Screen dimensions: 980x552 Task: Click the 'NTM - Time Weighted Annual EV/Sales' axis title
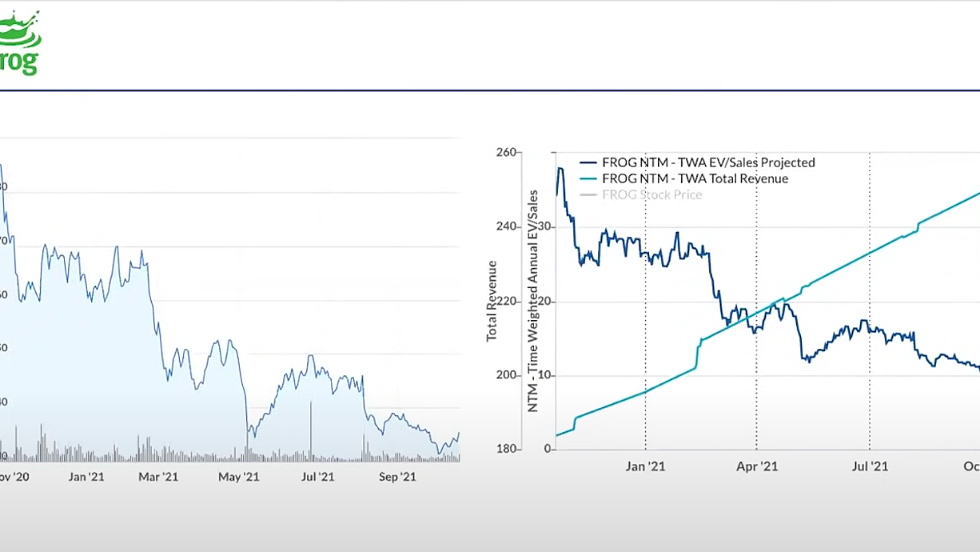coord(532,301)
